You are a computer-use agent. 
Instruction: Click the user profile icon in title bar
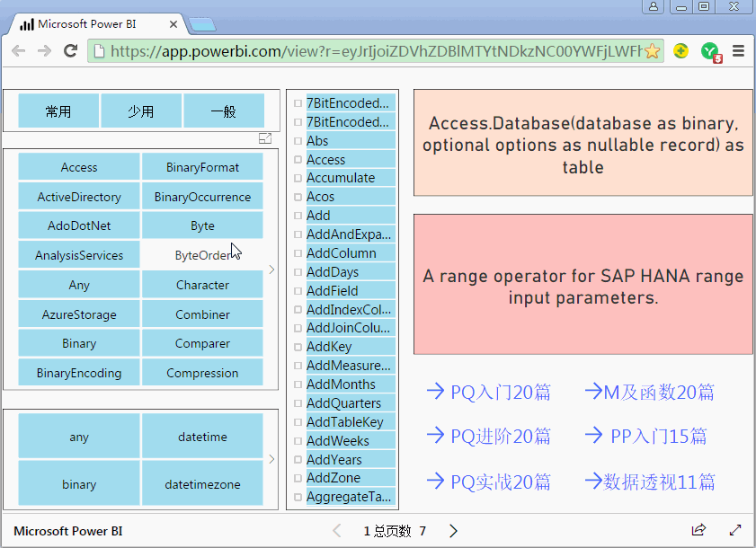(654, 6)
